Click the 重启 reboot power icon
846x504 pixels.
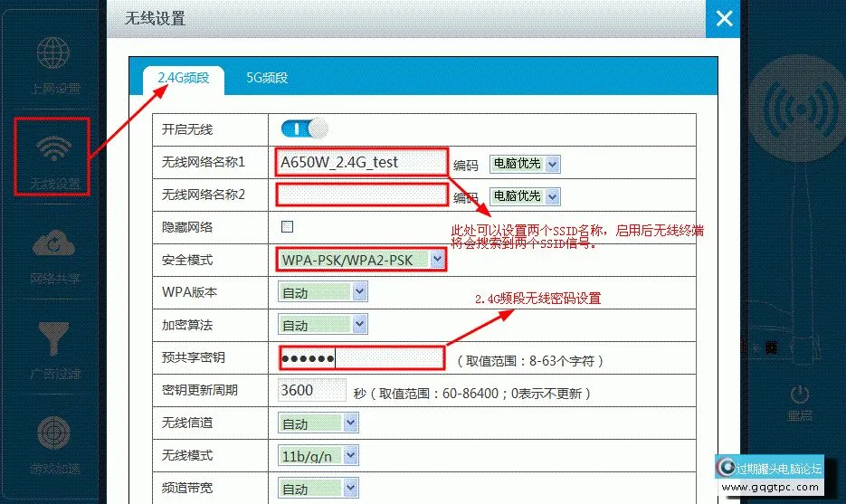click(x=799, y=399)
